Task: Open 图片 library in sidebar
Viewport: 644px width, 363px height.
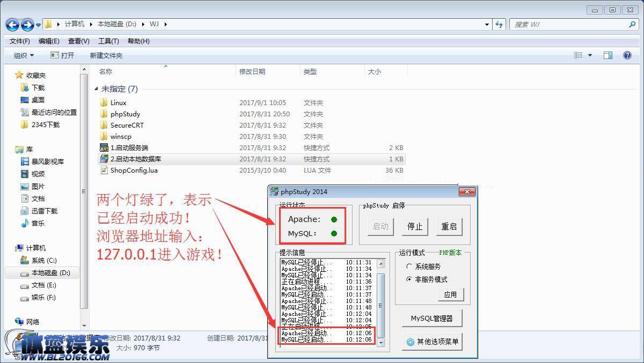Action: (x=32, y=186)
